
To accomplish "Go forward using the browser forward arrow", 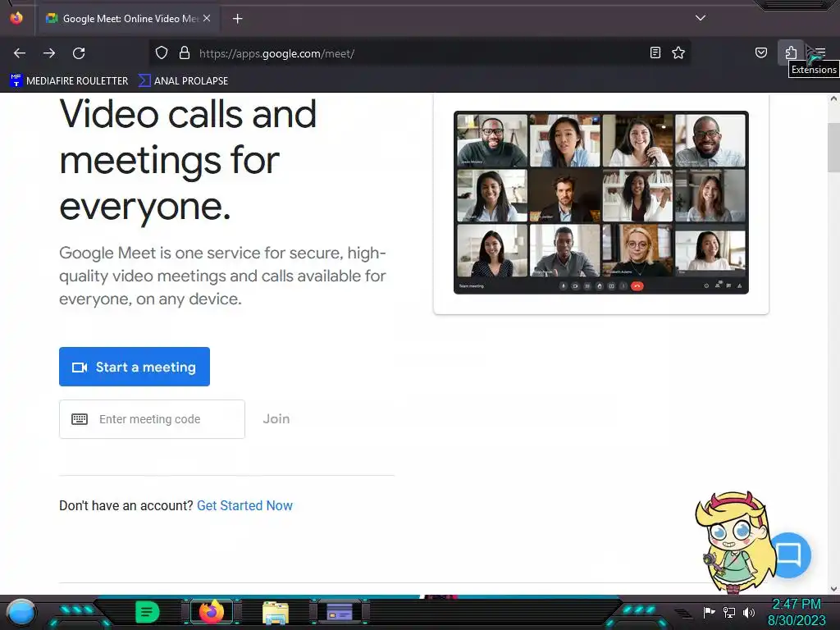I will [x=49, y=53].
